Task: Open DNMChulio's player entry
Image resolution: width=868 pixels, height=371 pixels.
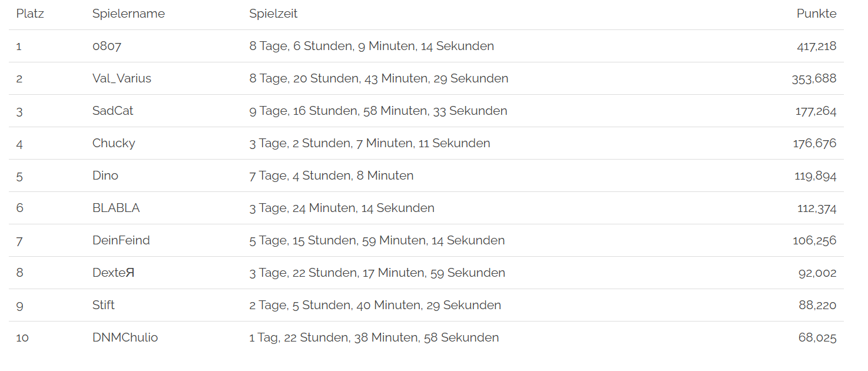Action: [125, 337]
